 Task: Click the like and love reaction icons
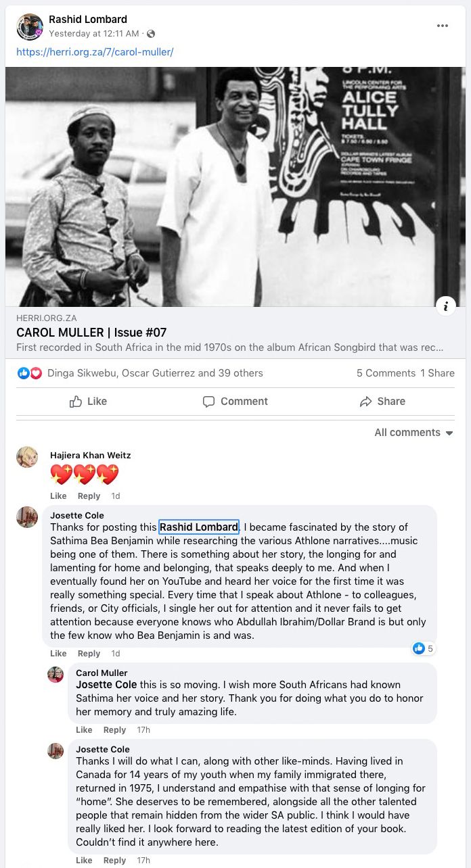[x=30, y=373]
